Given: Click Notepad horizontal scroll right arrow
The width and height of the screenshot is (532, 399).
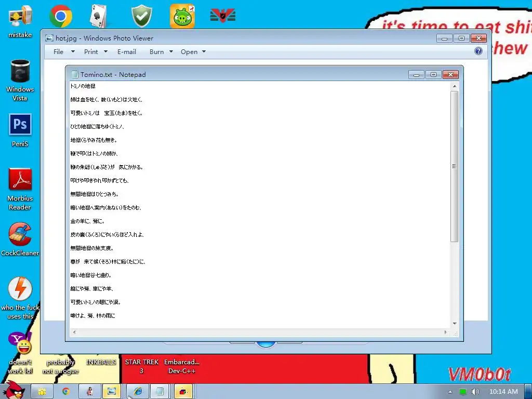Looking at the screenshot, I should (446, 332).
